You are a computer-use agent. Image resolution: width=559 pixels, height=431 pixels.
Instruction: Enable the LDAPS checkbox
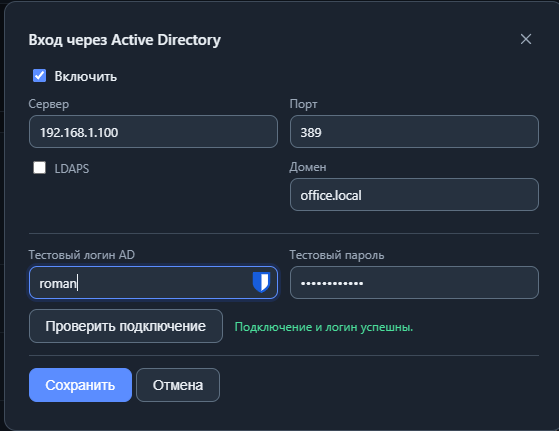tap(40, 168)
